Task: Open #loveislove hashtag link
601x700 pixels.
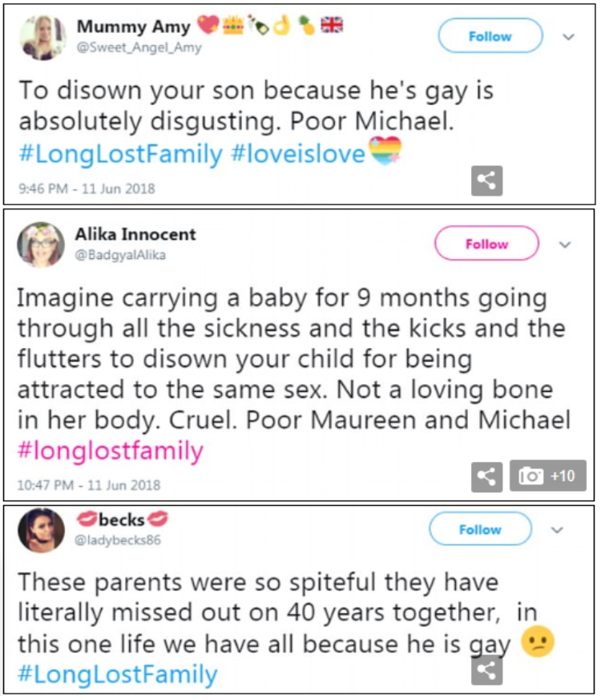Action: [x=298, y=153]
